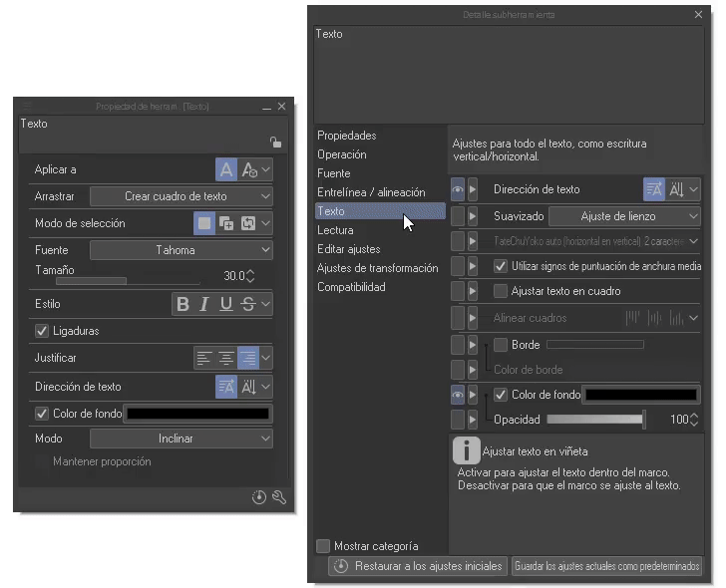Align text left in Justificar
This screenshot has width=726, height=588.
point(204,358)
